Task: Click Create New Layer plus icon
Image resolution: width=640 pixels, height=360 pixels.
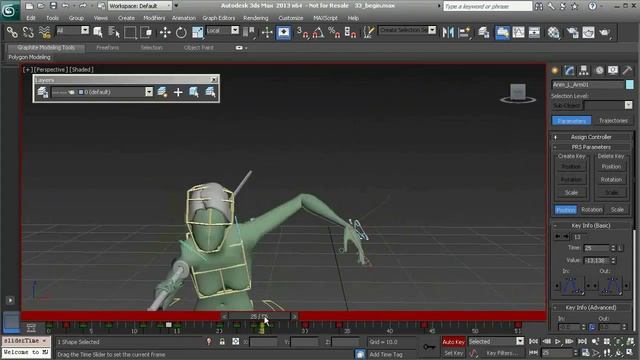Action: point(178,92)
